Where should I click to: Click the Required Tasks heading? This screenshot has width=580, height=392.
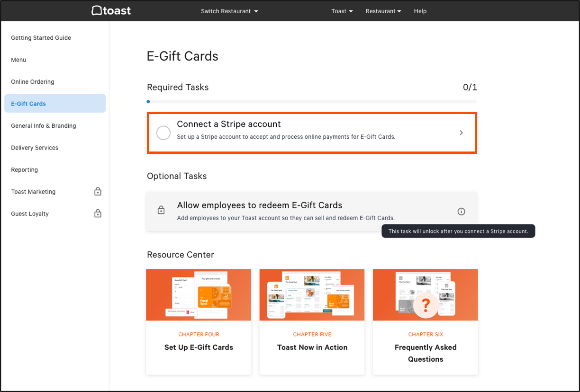(x=178, y=87)
